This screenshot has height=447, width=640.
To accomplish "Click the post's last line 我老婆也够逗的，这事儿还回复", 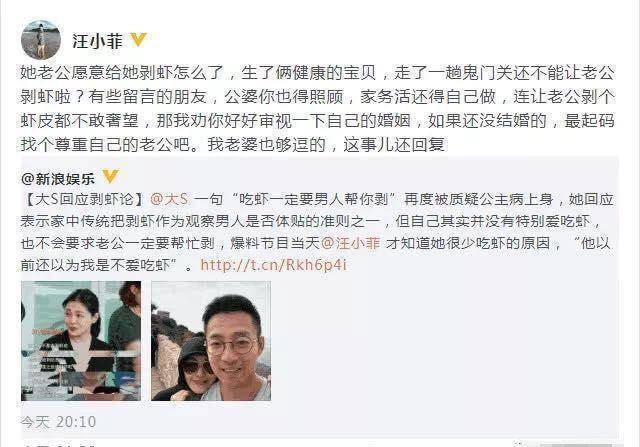I will pos(326,145).
